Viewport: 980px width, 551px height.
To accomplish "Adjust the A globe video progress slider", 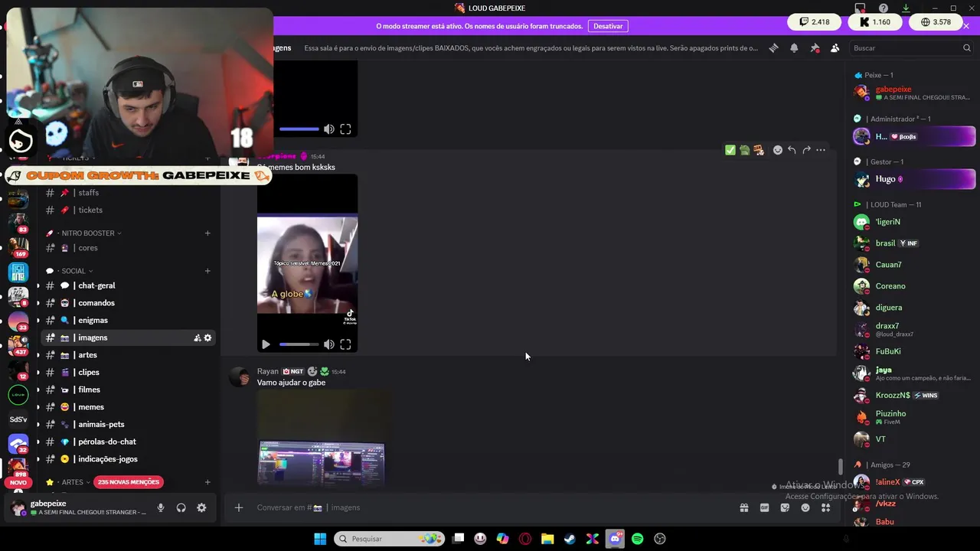I will pos(299,344).
